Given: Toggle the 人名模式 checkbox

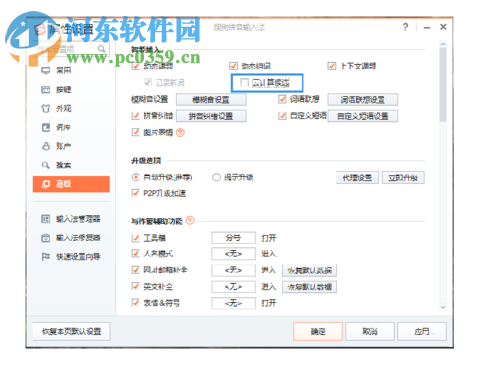Looking at the screenshot, I should (135, 254).
